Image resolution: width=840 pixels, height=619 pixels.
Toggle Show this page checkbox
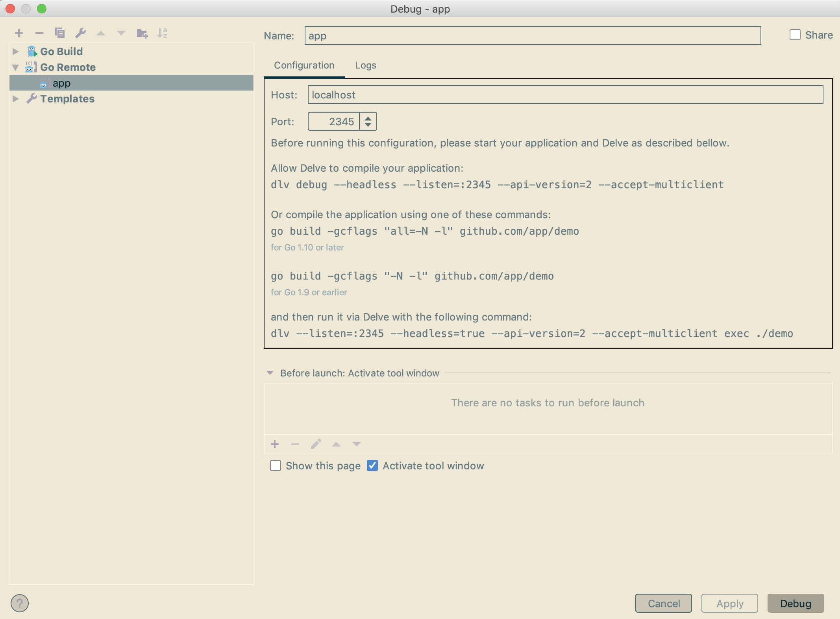coord(276,466)
